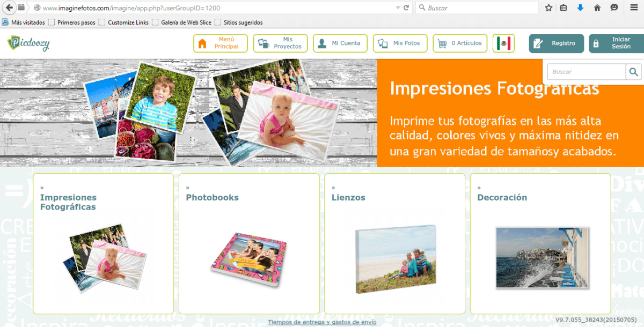Click the site search magnifier icon
The width and height of the screenshot is (644, 327).
click(633, 72)
